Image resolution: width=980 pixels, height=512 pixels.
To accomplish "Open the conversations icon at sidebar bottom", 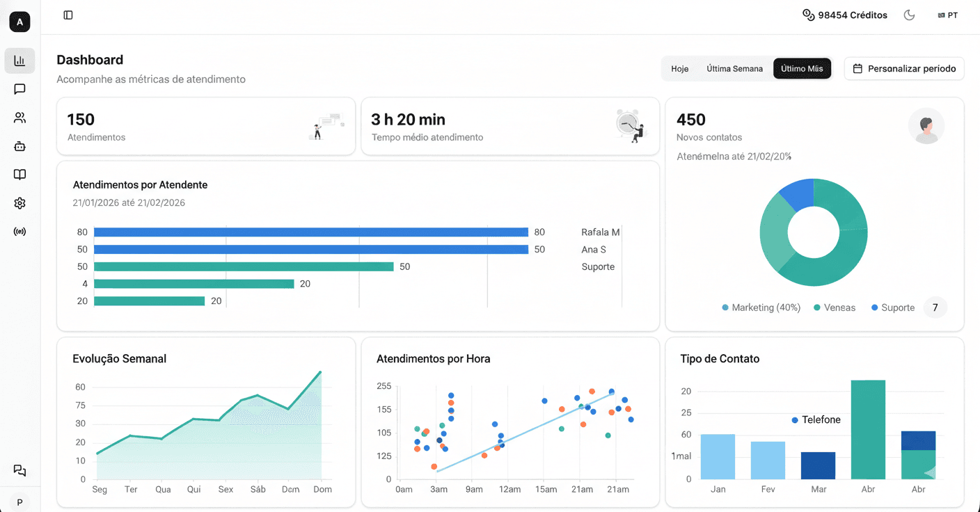I will tap(19, 471).
